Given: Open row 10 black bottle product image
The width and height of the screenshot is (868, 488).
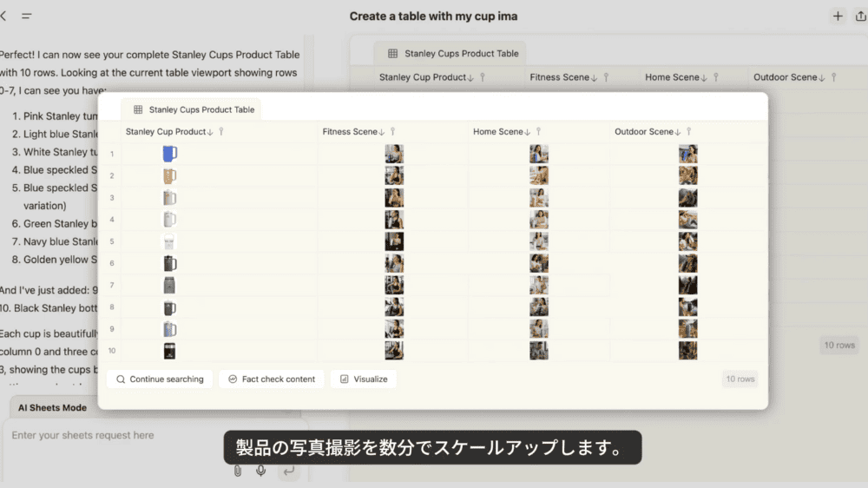Looking at the screenshot, I should click(169, 351).
